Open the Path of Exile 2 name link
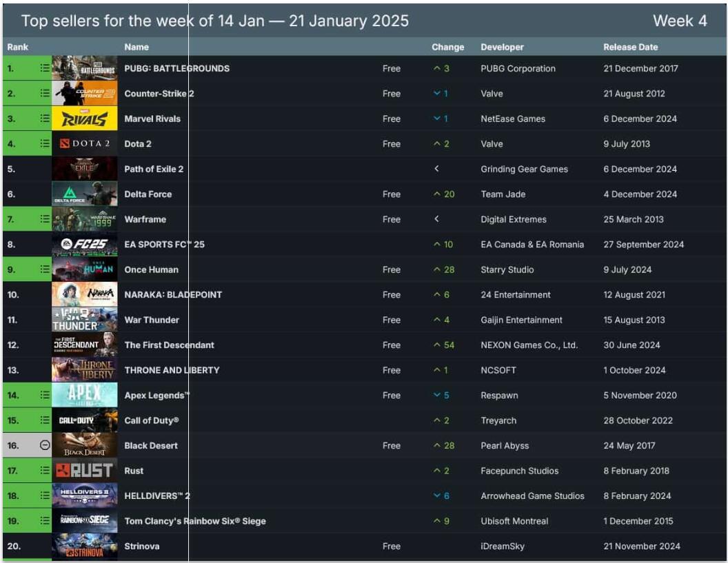This screenshot has width=728, height=563. (154, 169)
